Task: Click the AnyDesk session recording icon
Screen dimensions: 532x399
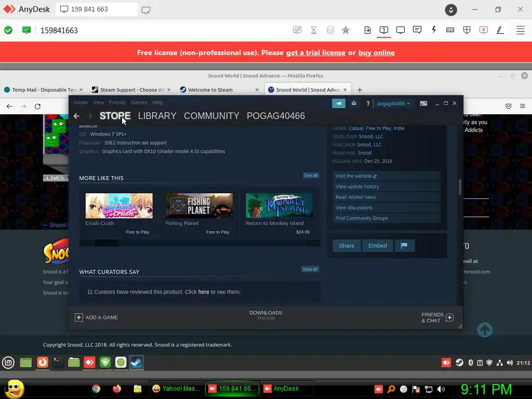Action: pyautogui.click(x=484, y=30)
